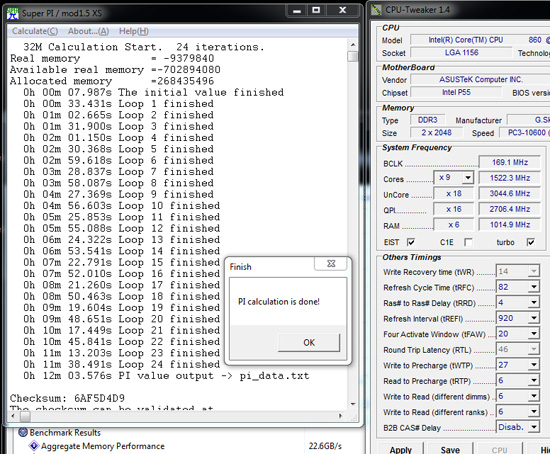This screenshot has height=454, width=550.
Task: Open Write to Read (different dimms) dropdown
Action: click(534, 396)
